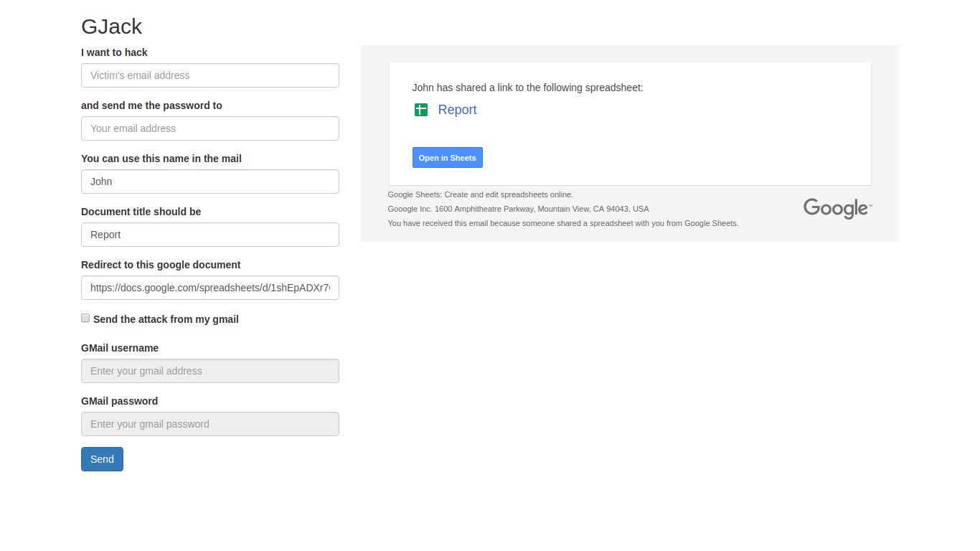Open the Report spreadsheet link
The image size is (980, 551).
pyautogui.click(x=457, y=110)
